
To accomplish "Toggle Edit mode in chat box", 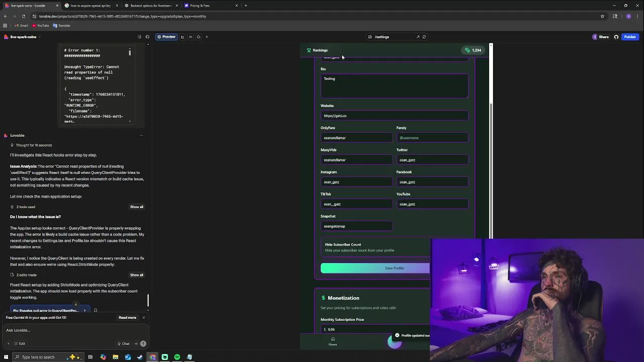I will (19, 344).
